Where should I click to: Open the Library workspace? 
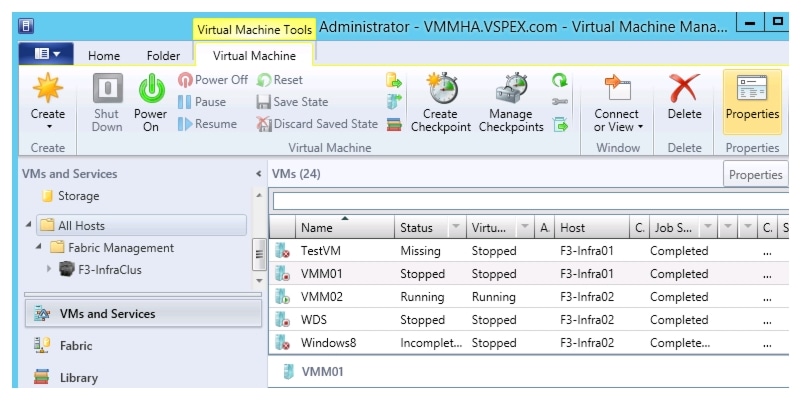(79, 378)
